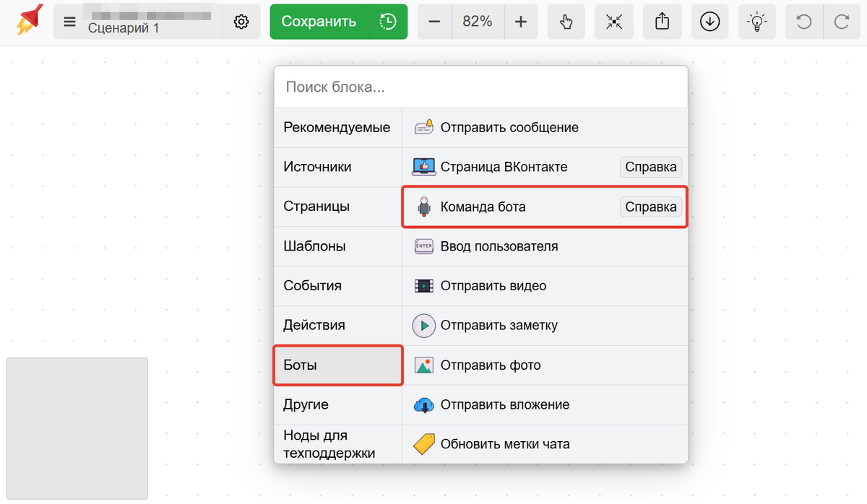The image size is (867, 504).
Task: Click the Сценарий 1 scenario name
Action: pos(124,28)
